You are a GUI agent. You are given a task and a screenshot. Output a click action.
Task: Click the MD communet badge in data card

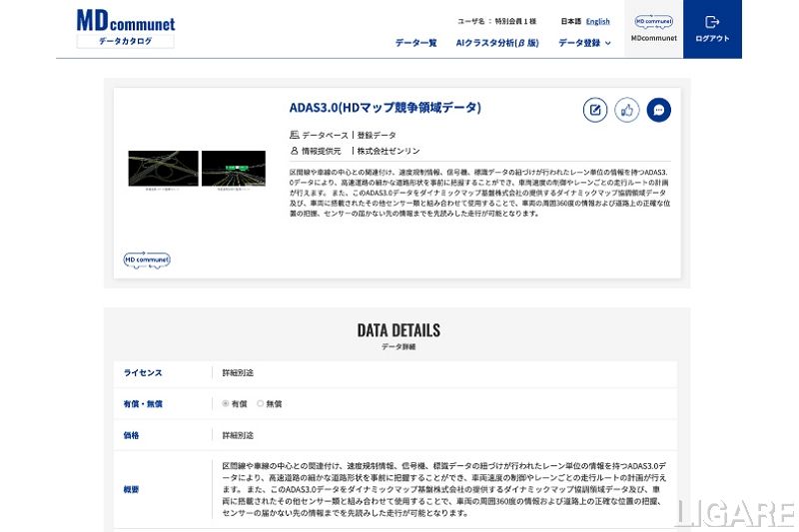point(147,260)
